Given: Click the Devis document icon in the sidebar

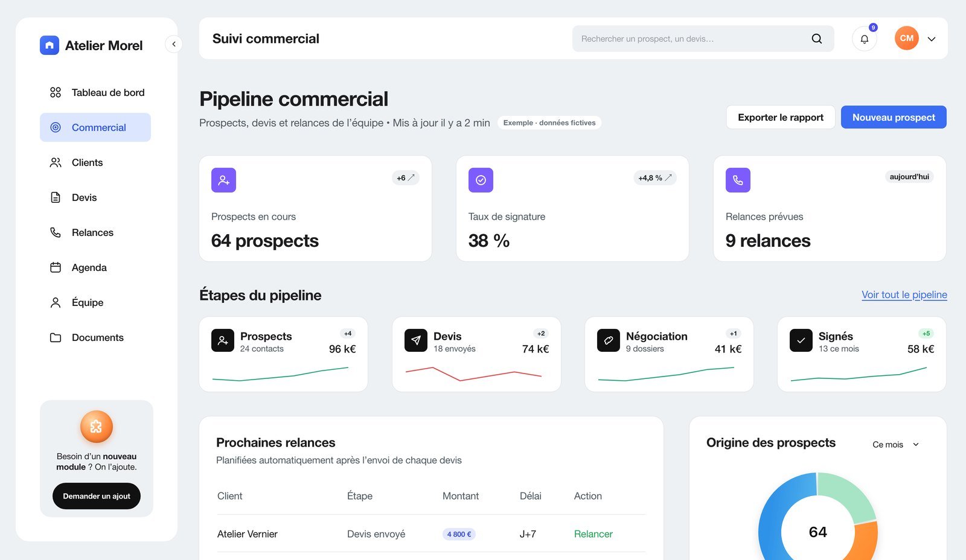Looking at the screenshot, I should (56, 197).
